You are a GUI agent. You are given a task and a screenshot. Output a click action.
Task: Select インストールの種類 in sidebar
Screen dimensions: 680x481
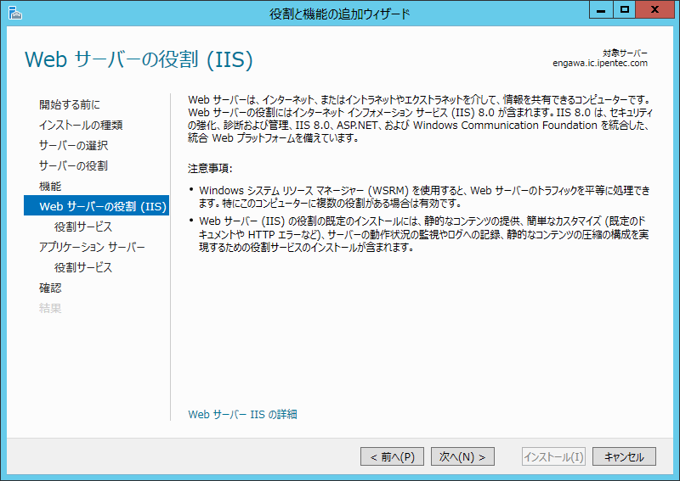pyautogui.click(x=81, y=125)
